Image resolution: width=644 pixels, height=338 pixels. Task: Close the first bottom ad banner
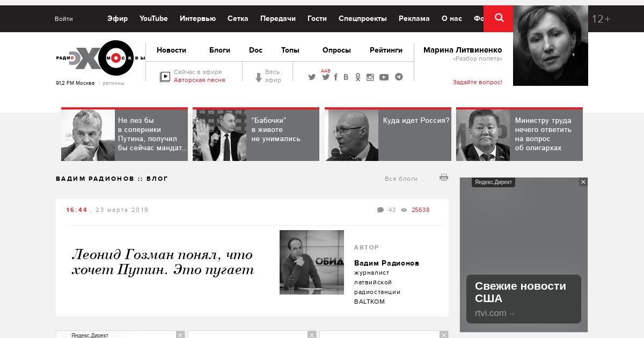point(180,335)
